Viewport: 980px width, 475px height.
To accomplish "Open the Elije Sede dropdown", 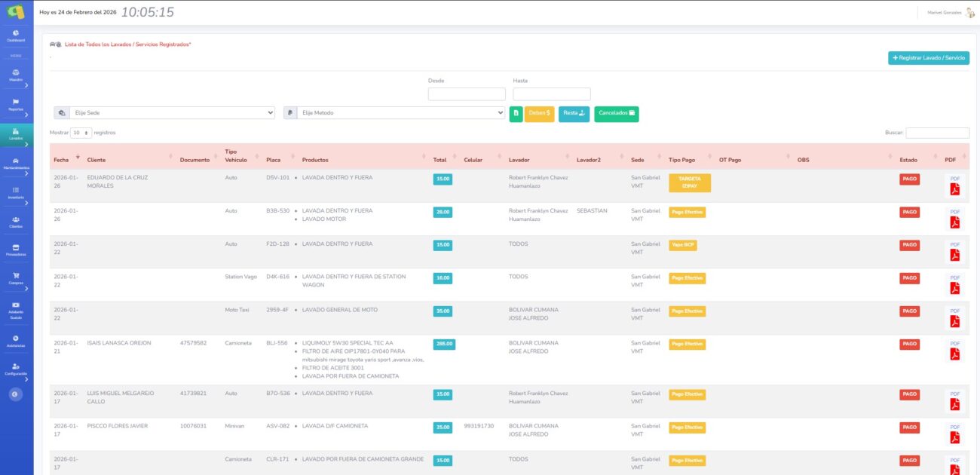I will tap(172, 113).
